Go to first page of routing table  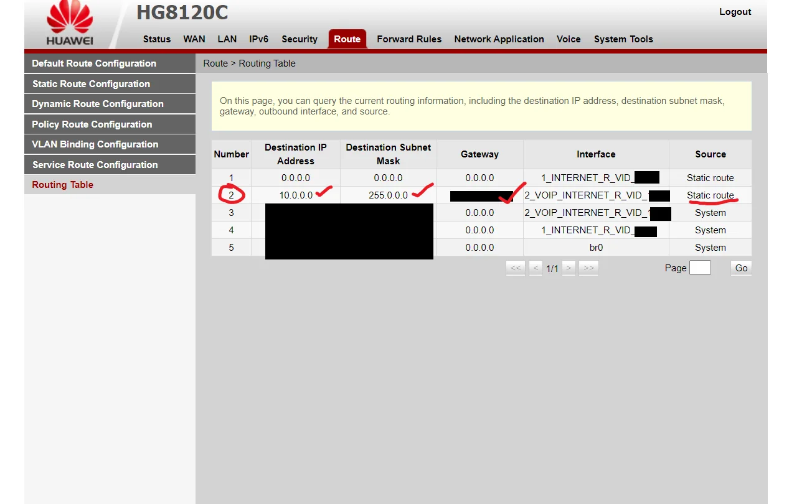click(x=516, y=268)
